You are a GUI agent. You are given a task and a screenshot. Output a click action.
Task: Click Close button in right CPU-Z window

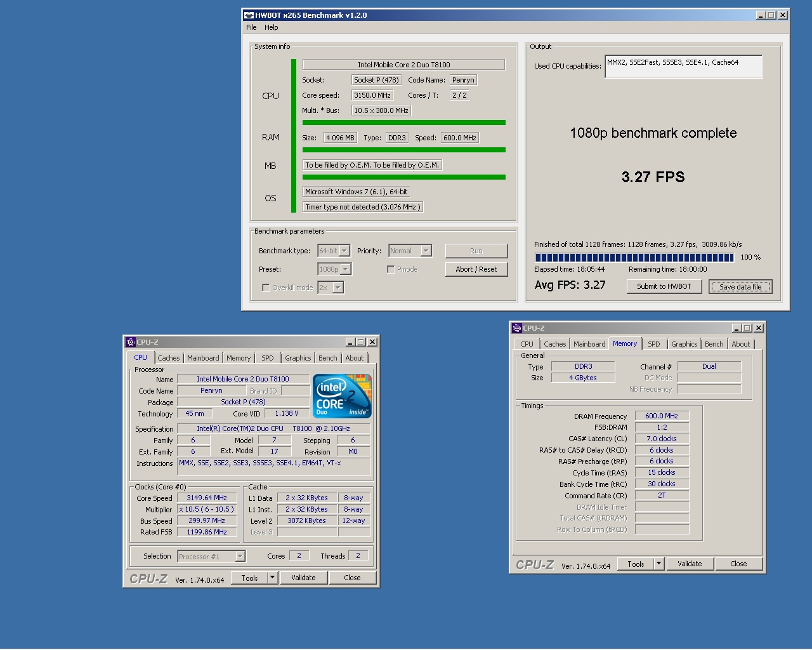pos(738,564)
